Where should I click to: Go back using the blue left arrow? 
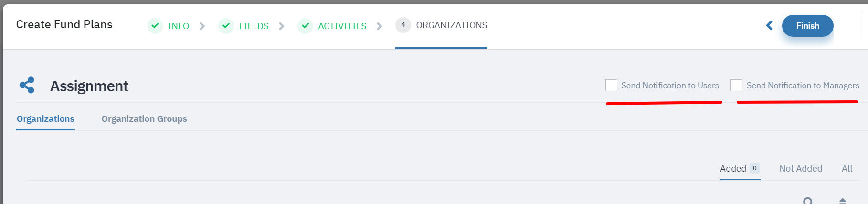(769, 25)
